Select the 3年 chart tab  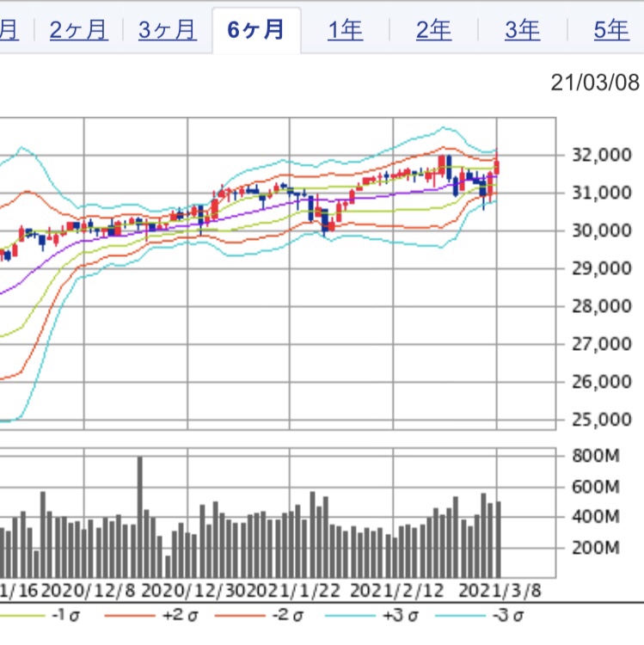point(522,30)
